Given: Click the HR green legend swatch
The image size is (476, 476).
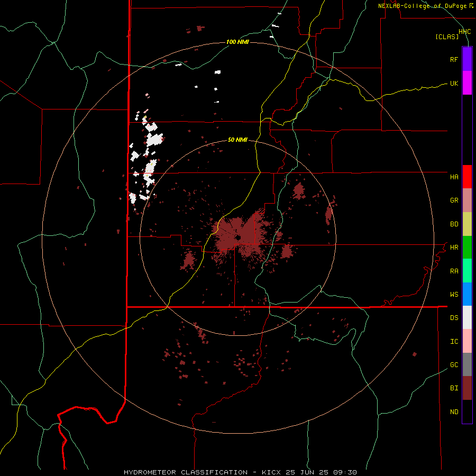Looking at the screenshot, I should click(467, 248).
